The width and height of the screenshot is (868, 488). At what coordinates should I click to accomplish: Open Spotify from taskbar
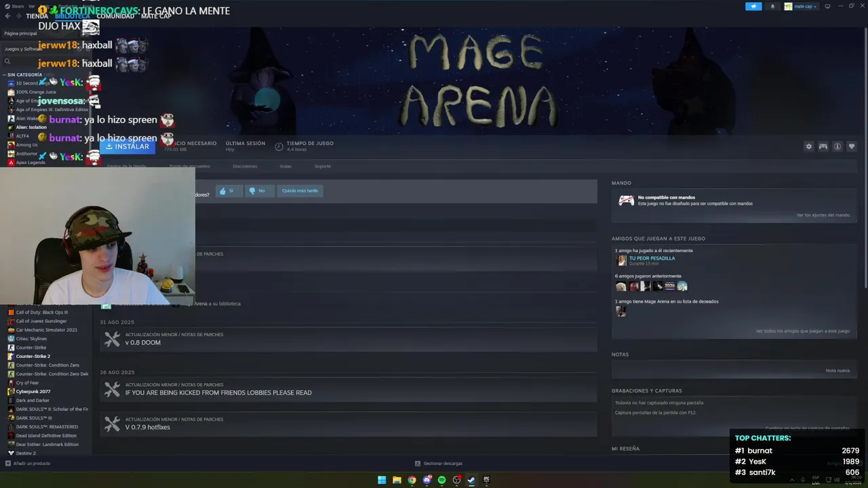[x=441, y=480]
